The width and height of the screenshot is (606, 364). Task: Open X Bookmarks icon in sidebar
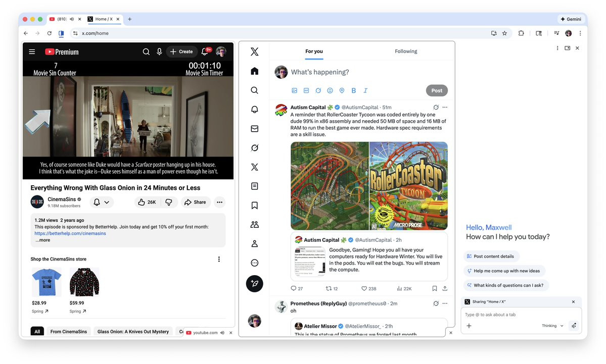pos(254,205)
